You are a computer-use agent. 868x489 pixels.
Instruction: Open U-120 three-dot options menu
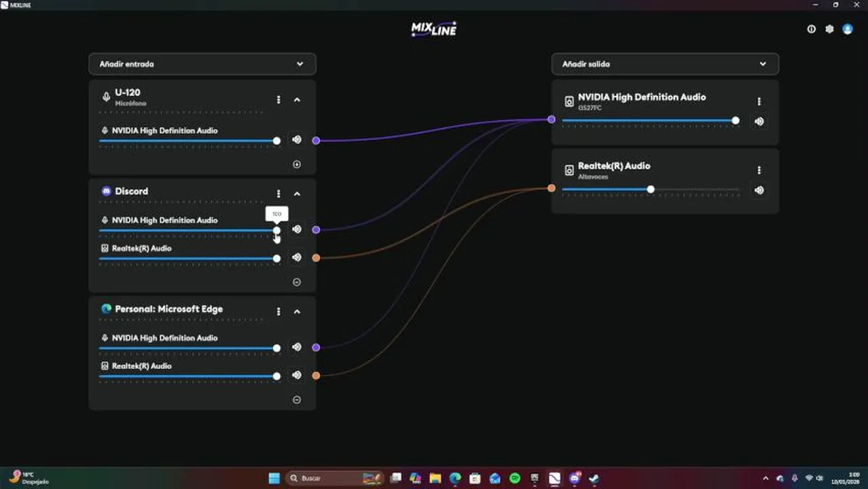coord(278,100)
